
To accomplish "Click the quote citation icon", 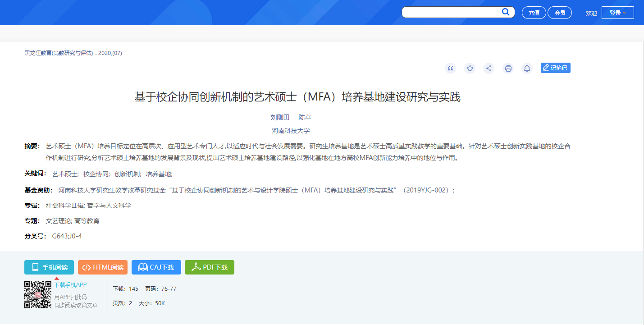I will [450, 68].
